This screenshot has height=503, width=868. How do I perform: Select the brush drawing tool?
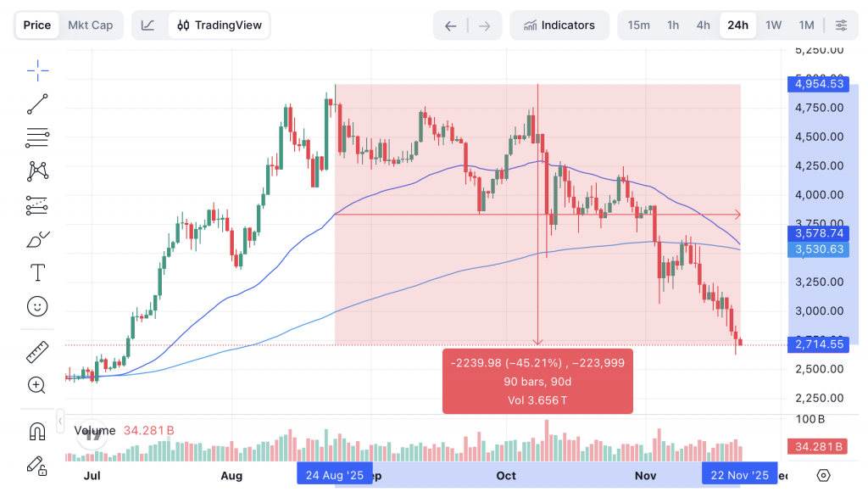37,239
